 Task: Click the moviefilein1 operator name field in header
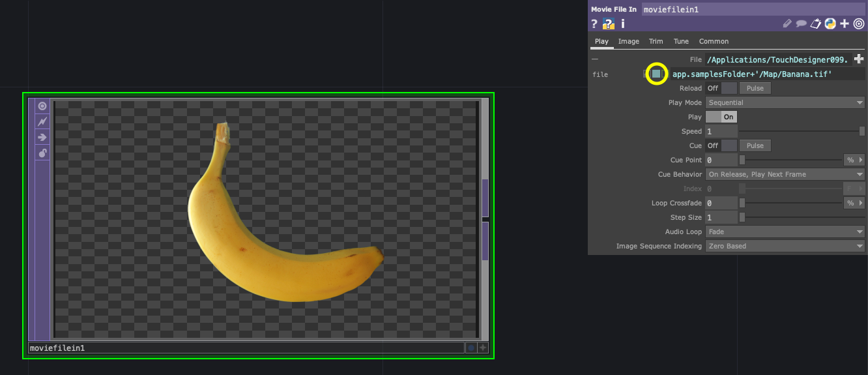(753, 9)
